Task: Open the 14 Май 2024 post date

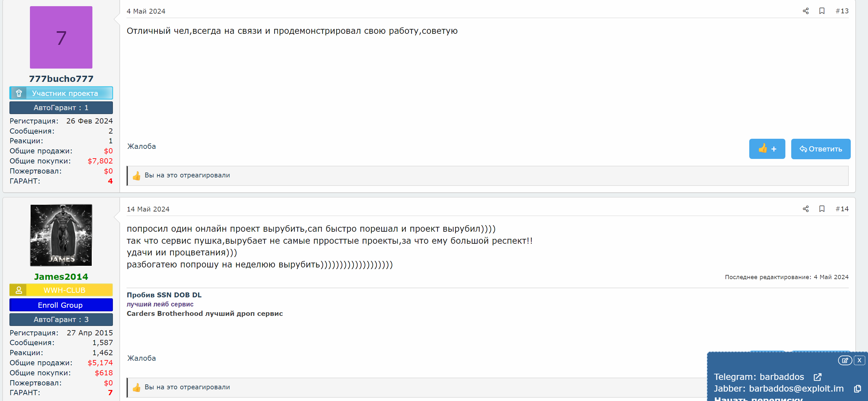Action: tap(148, 209)
